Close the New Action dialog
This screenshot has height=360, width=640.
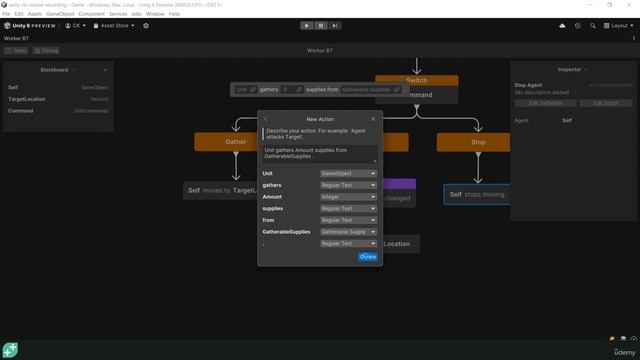point(373,119)
